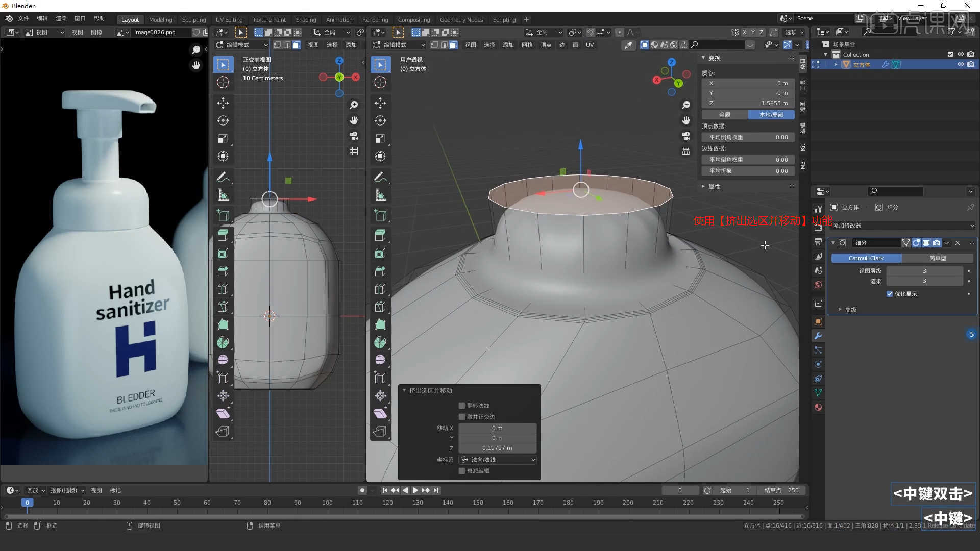
Task: Open the Modifier properties wrench tab
Action: [x=818, y=336]
